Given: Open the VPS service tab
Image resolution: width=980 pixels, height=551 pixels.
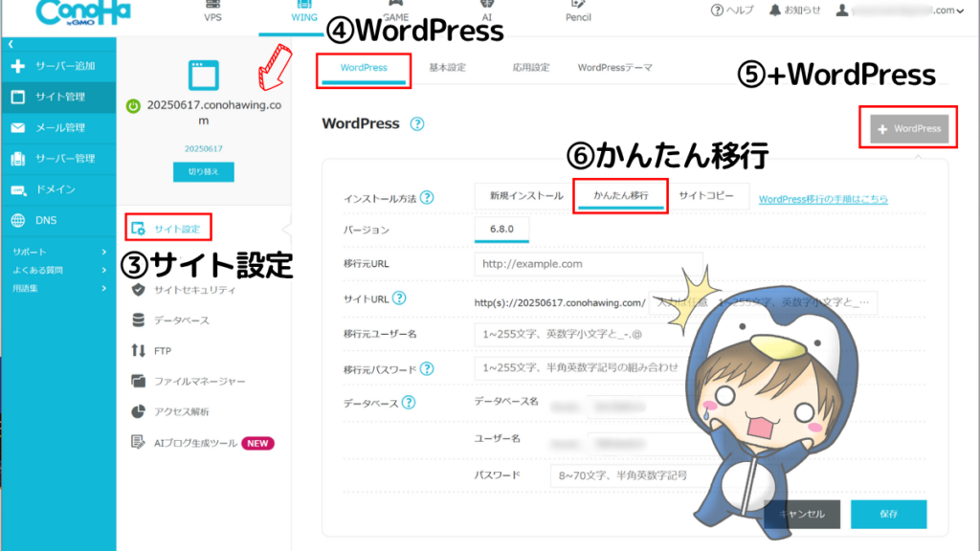Looking at the screenshot, I should 212,11.
